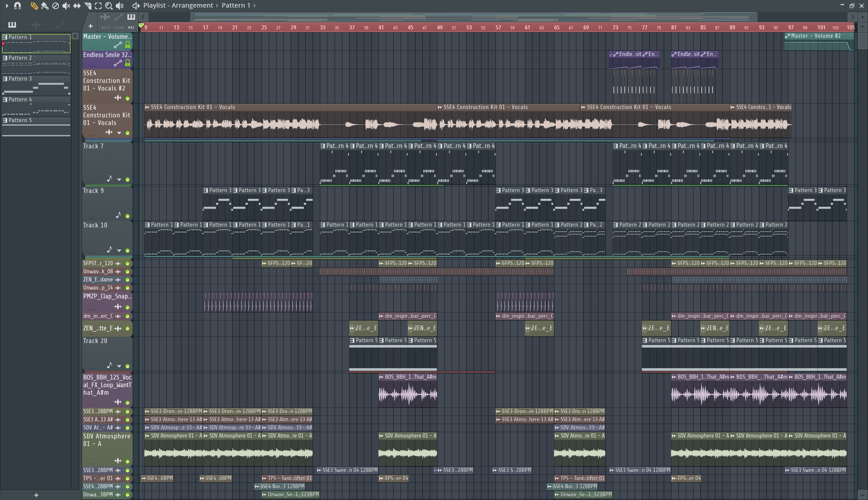
Task: Open Track 10 dropdown arrow
Action: point(119,250)
